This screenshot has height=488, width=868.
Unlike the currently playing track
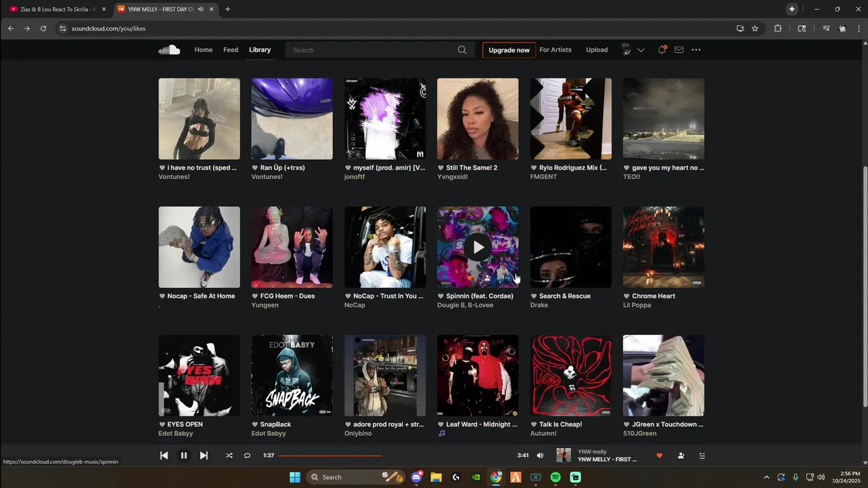[659, 455]
